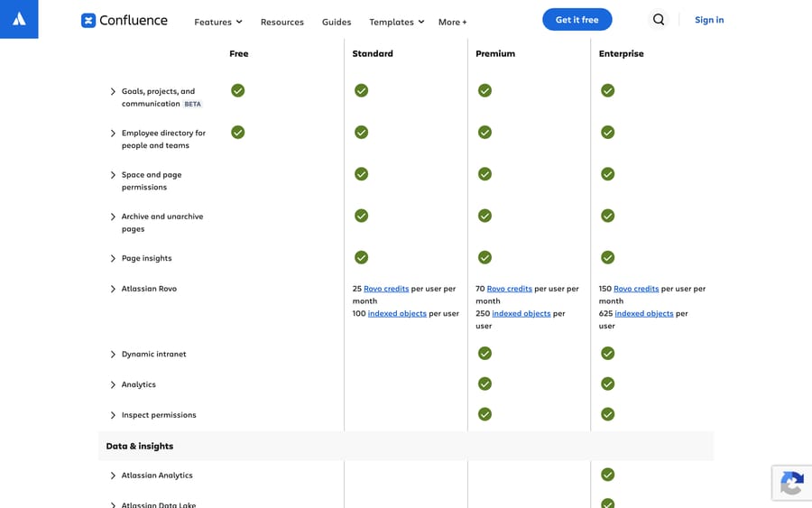Click the Premium column header

pyautogui.click(x=495, y=53)
